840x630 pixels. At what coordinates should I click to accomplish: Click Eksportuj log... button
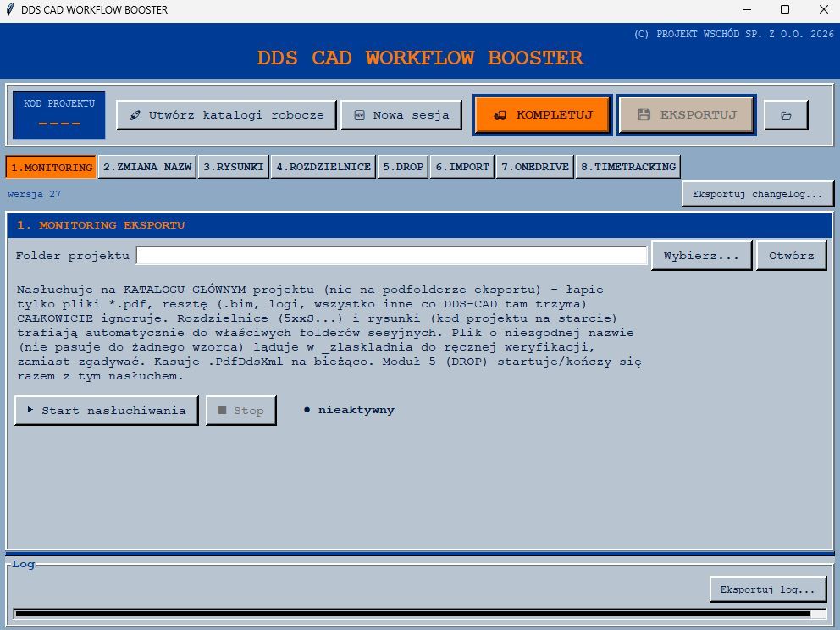767,589
